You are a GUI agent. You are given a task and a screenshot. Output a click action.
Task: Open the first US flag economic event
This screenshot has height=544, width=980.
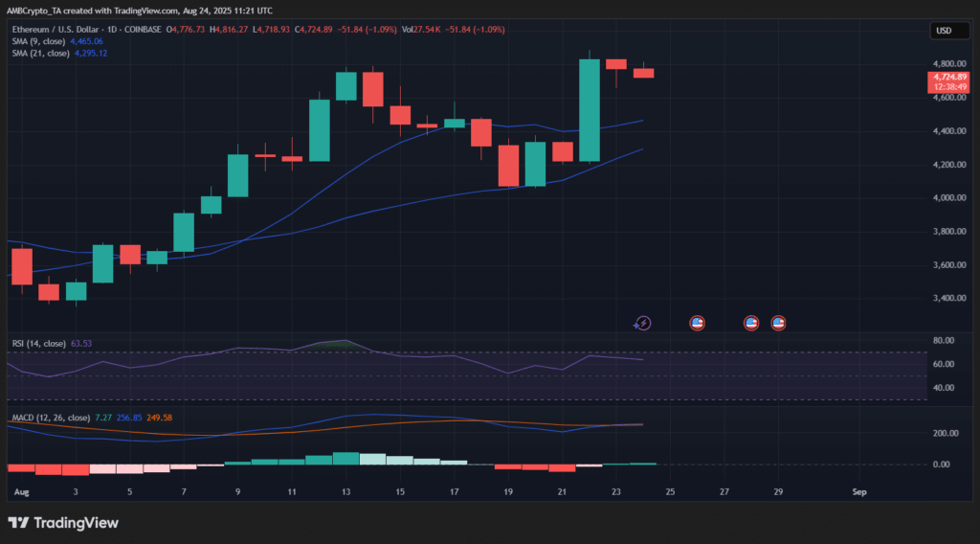(697, 324)
